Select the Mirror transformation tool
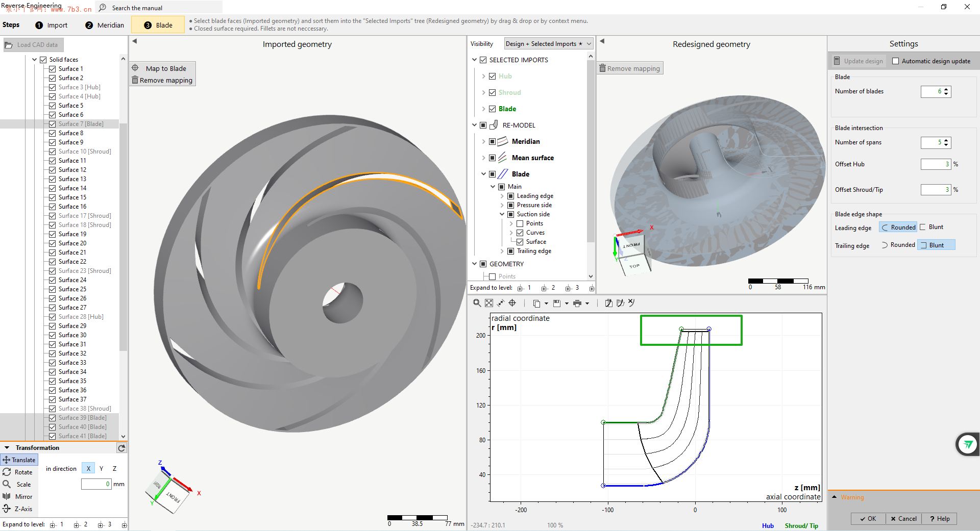 [19, 497]
